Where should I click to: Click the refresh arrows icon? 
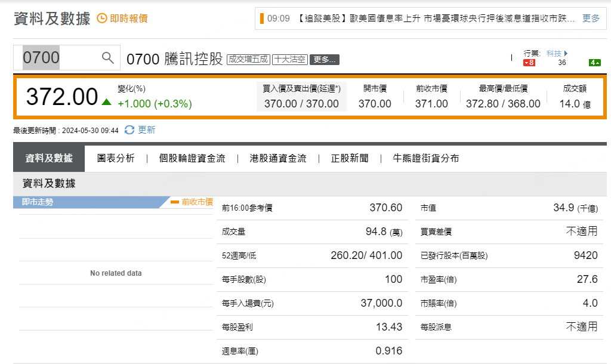129,129
